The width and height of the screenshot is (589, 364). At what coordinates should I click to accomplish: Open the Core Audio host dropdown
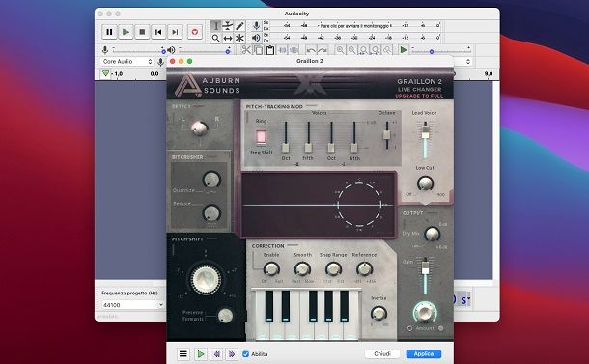[x=127, y=61]
